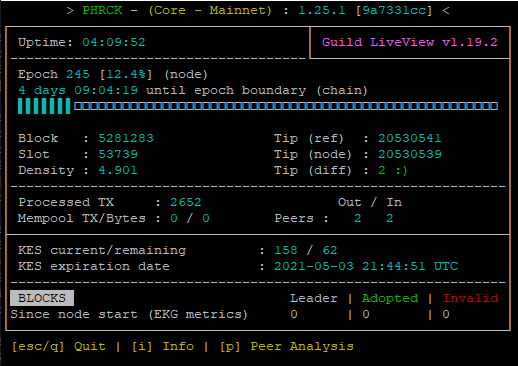This screenshot has height=366, width=518.
Task: Select the Slot label
Action: [34, 154]
